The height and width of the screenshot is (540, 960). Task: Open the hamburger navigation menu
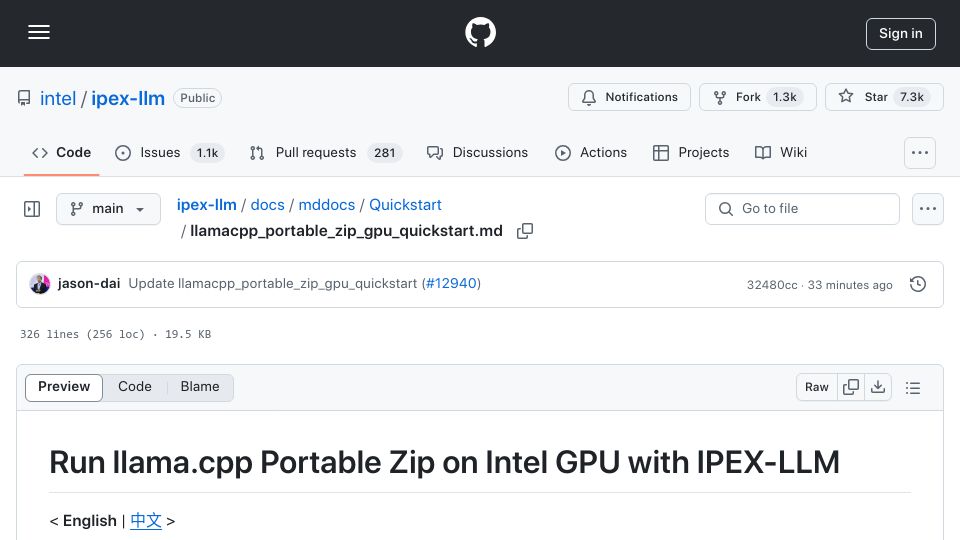click(39, 32)
